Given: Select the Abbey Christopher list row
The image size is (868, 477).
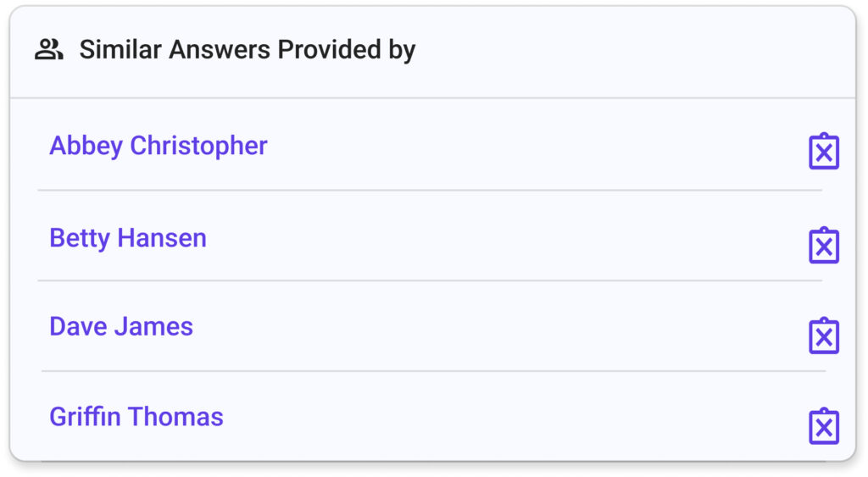Looking at the screenshot, I should [433, 146].
